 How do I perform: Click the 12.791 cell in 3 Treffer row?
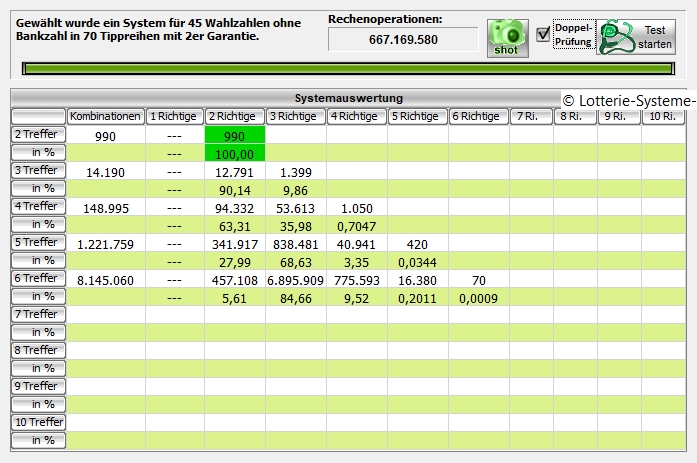(x=235, y=172)
